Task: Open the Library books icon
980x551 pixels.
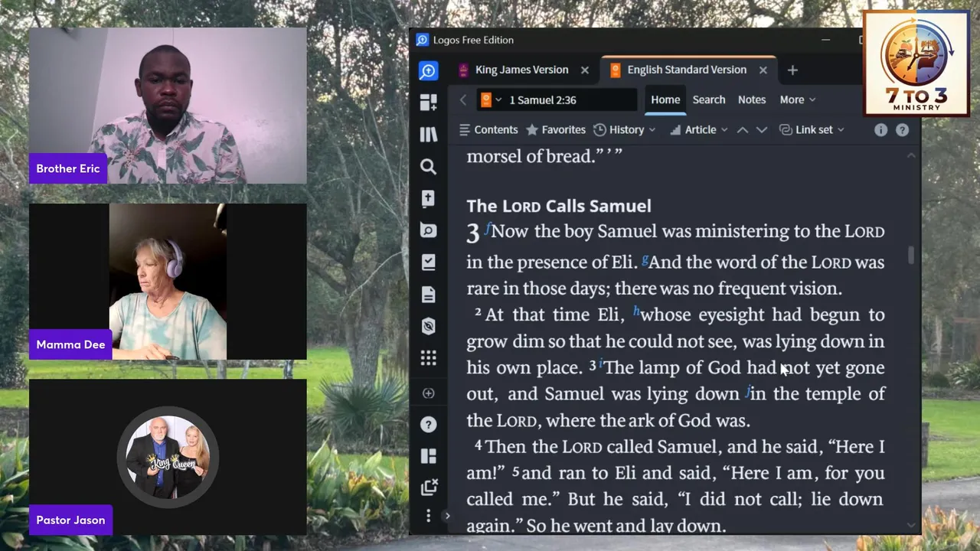Action: (428, 135)
